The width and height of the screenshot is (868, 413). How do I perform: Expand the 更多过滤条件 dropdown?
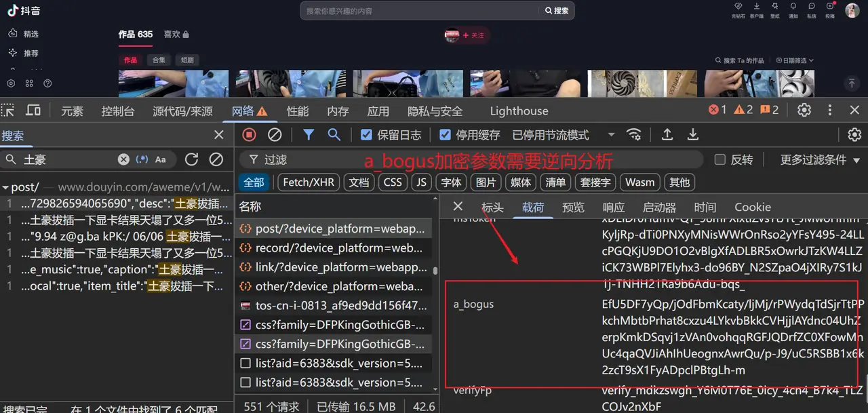point(820,159)
